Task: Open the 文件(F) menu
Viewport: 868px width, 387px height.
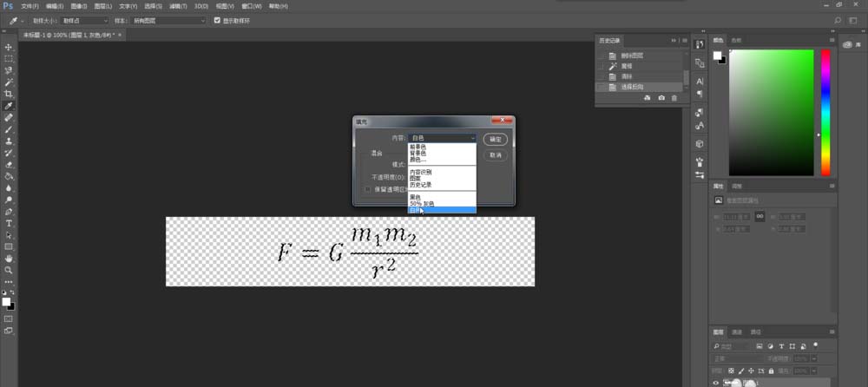Action: [30, 6]
